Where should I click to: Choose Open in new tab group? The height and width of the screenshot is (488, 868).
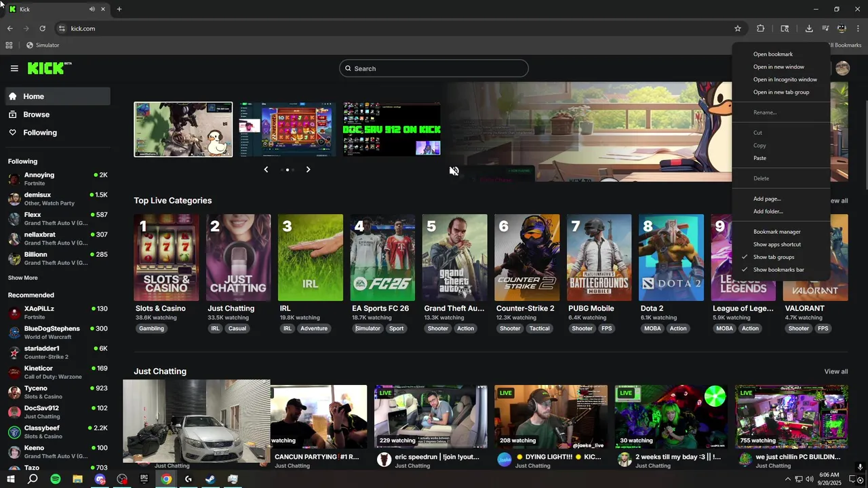click(781, 92)
